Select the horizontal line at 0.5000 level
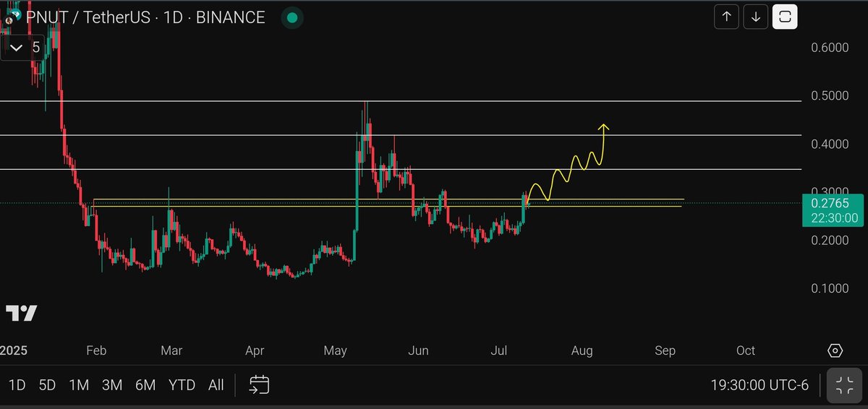This screenshot has width=868, height=409. [x=401, y=101]
